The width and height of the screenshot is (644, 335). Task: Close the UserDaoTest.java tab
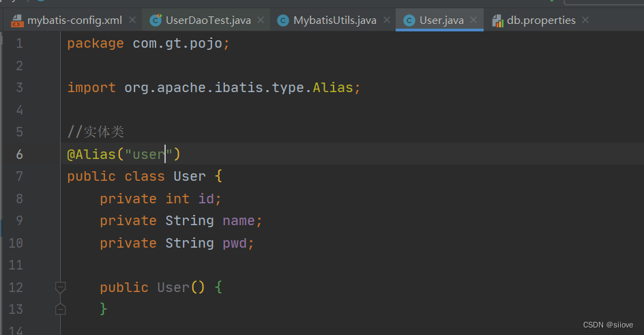pyautogui.click(x=261, y=20)
